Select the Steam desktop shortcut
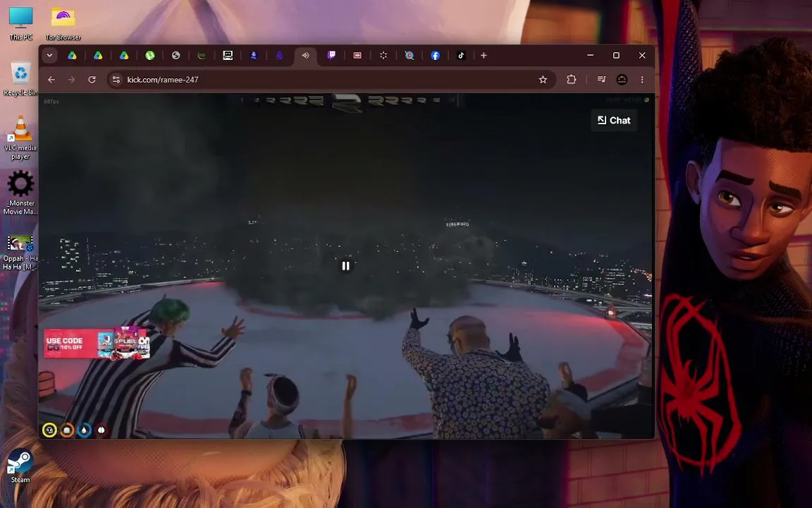The width and height of the screenshot is (812, 508). coord(20,466)
